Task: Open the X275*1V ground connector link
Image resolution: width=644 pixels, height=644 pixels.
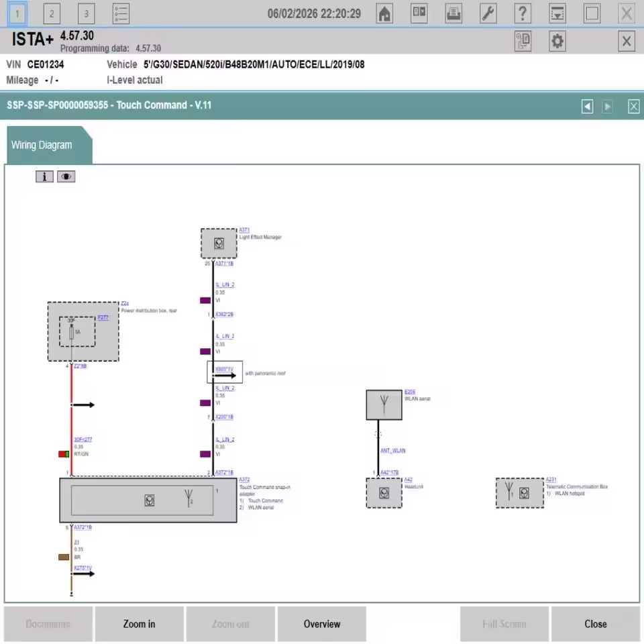Action: (83, 568)
